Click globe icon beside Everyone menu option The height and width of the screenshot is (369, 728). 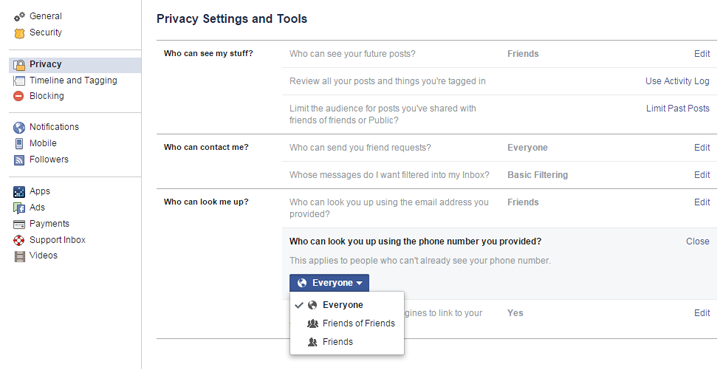coord(312,305)
